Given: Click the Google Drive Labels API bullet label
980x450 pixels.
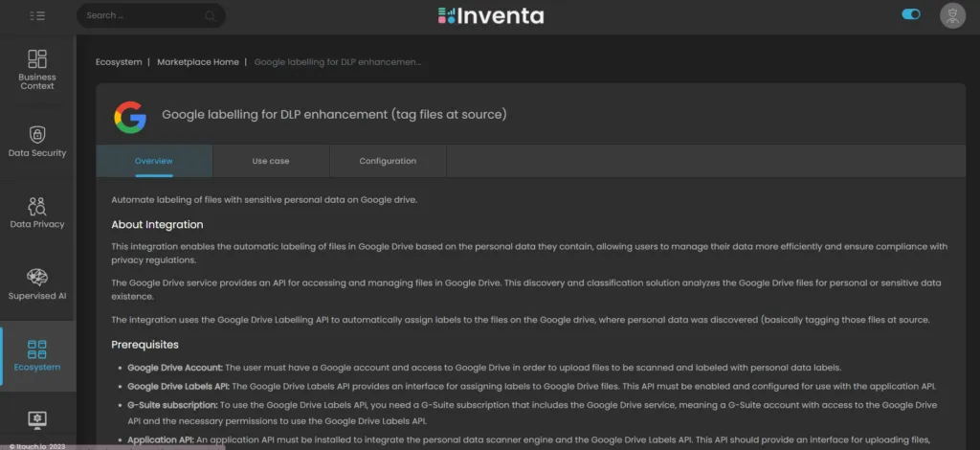Looking at the screenshot, I should (x=179, y=386).
